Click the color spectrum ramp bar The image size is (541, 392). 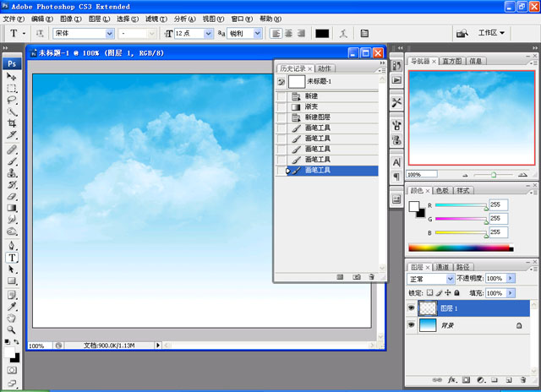461,248
